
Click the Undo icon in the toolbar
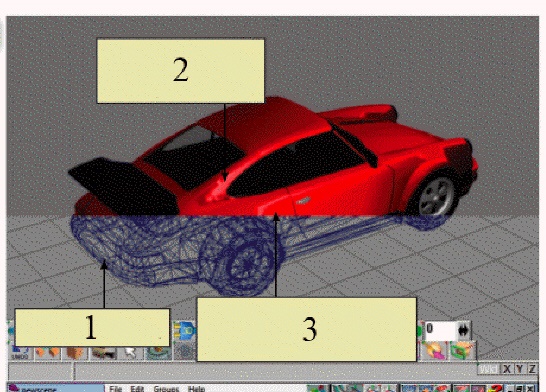click(x=20, y=353)
